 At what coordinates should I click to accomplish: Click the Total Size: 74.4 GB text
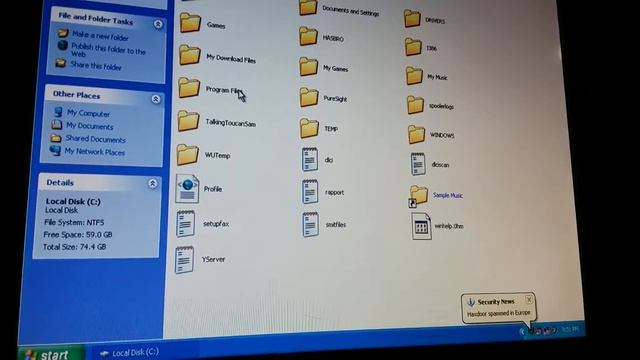[74, 247]
